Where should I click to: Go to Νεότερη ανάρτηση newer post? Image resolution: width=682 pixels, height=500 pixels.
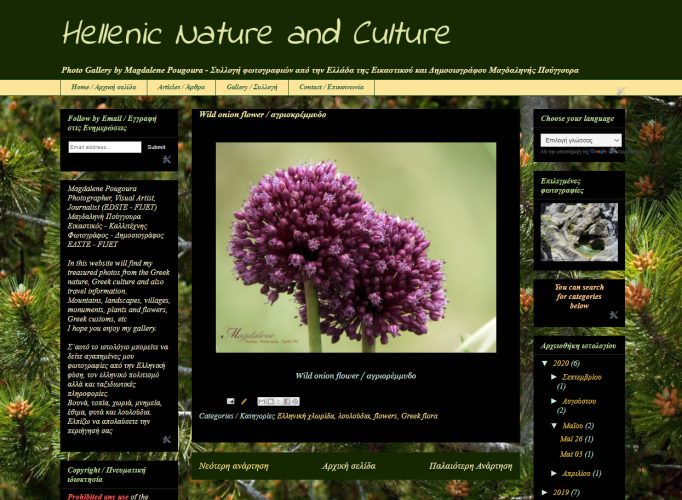click(x=234, y=466)
